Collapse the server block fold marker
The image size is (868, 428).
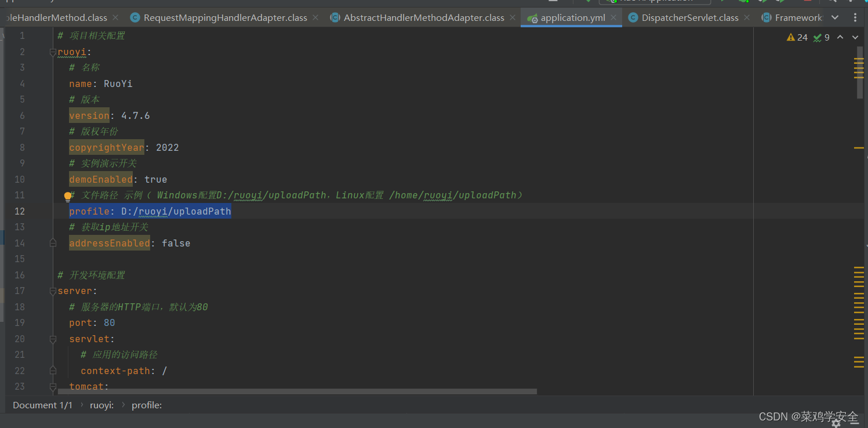coord(53,291)
